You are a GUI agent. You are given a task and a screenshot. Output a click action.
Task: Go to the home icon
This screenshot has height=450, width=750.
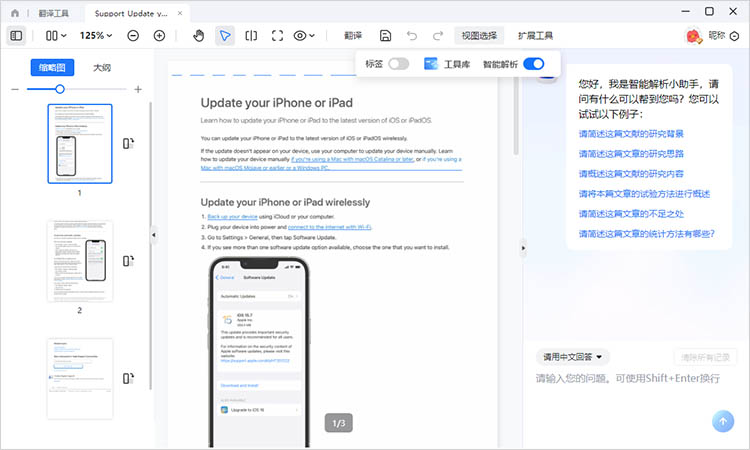[x=15, y=13]
